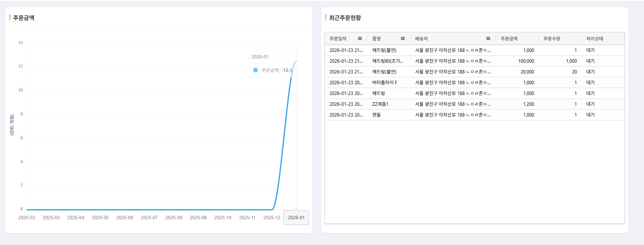This screenshot has width=644, height=245.
Task: Select the 핸들 order row
Action: point(376,115)
